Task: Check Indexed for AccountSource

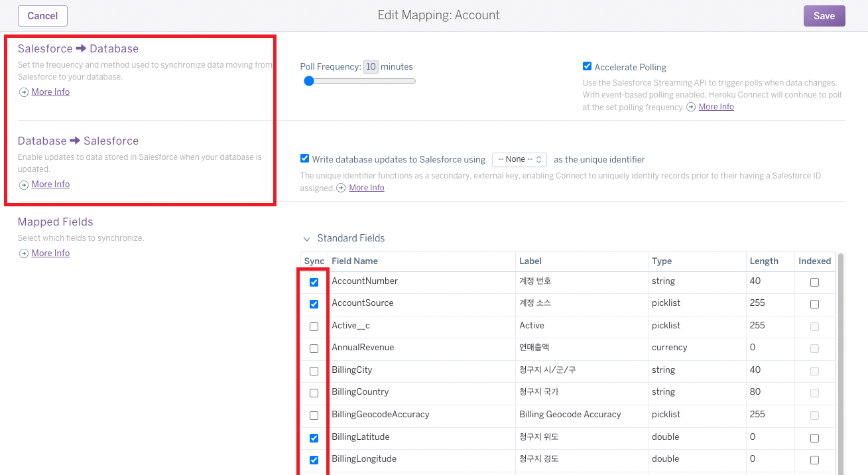Action: [x=814, y=305]
